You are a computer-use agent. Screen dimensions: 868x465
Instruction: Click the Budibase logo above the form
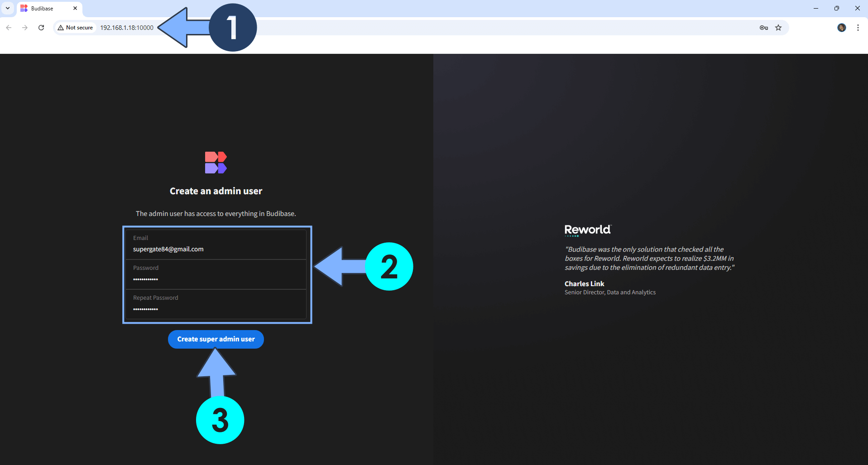[x=216, y=163]
